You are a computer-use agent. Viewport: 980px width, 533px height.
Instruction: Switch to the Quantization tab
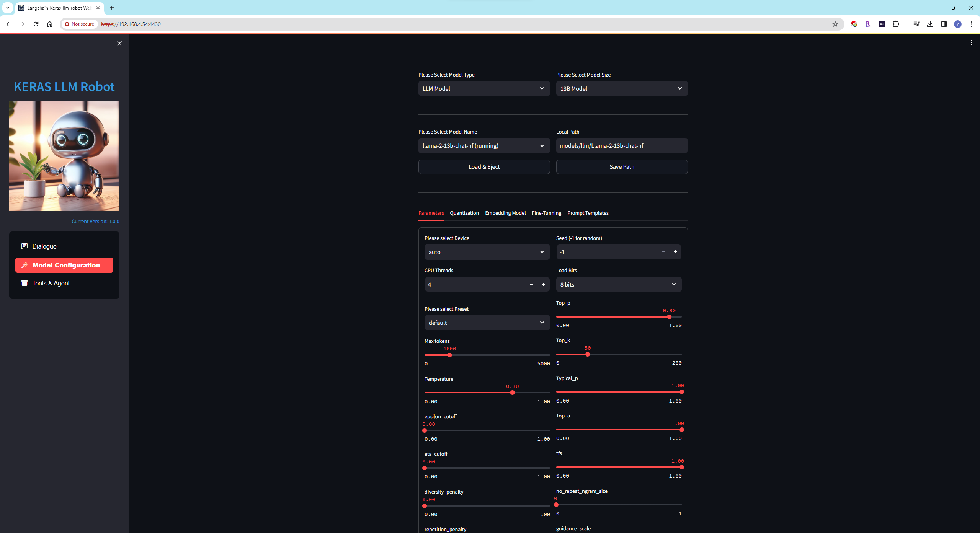point(464,213)
